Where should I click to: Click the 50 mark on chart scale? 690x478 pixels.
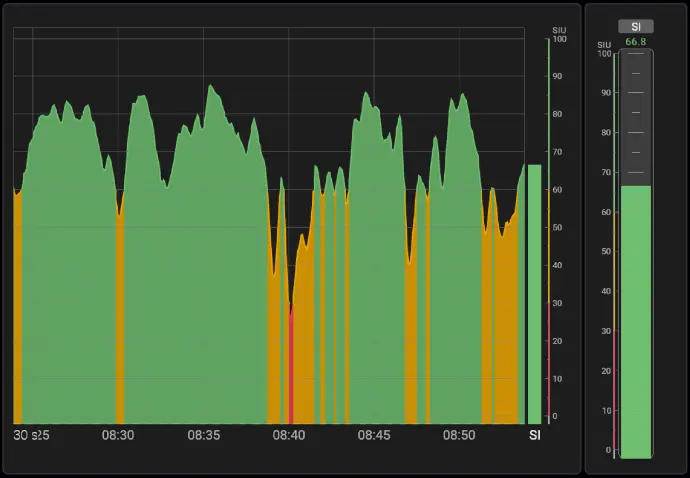coord(558,228)
